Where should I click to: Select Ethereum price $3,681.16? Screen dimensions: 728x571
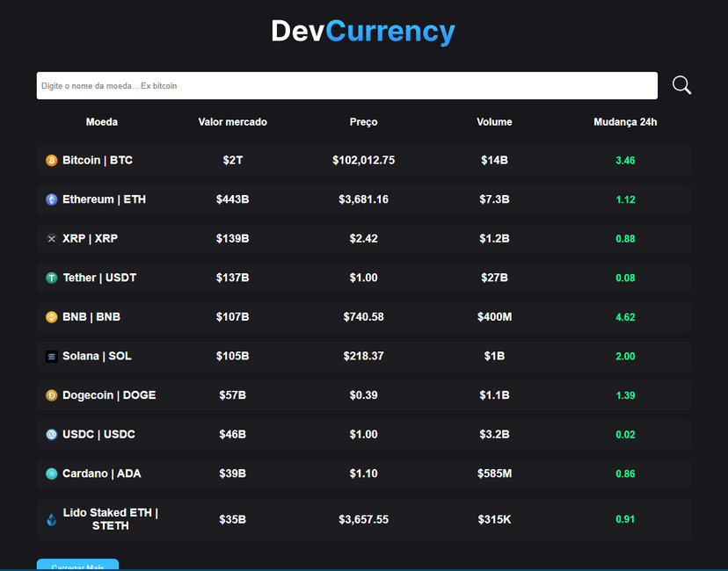[x=363, y=199]
